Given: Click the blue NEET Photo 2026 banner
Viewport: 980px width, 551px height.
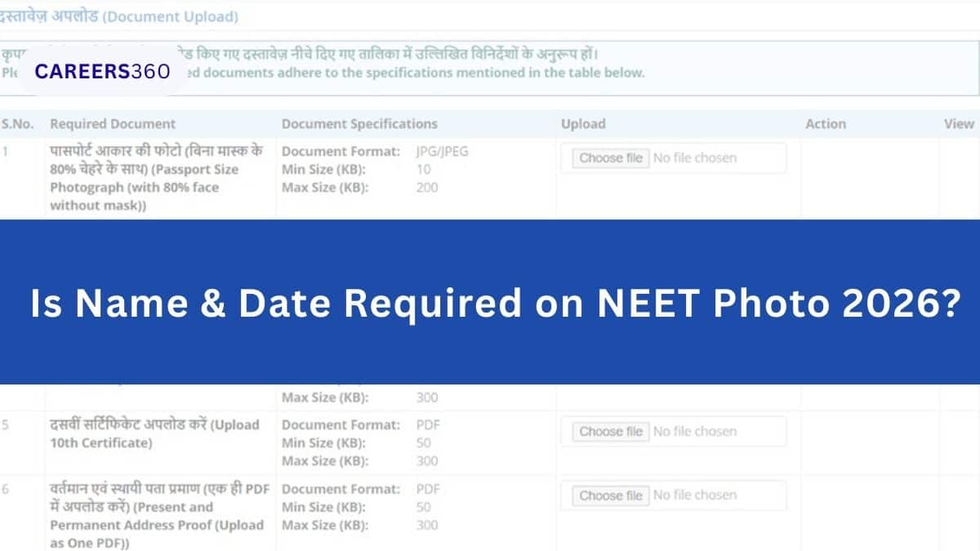Looking at the screenshot, I should [x=490, y=302].
